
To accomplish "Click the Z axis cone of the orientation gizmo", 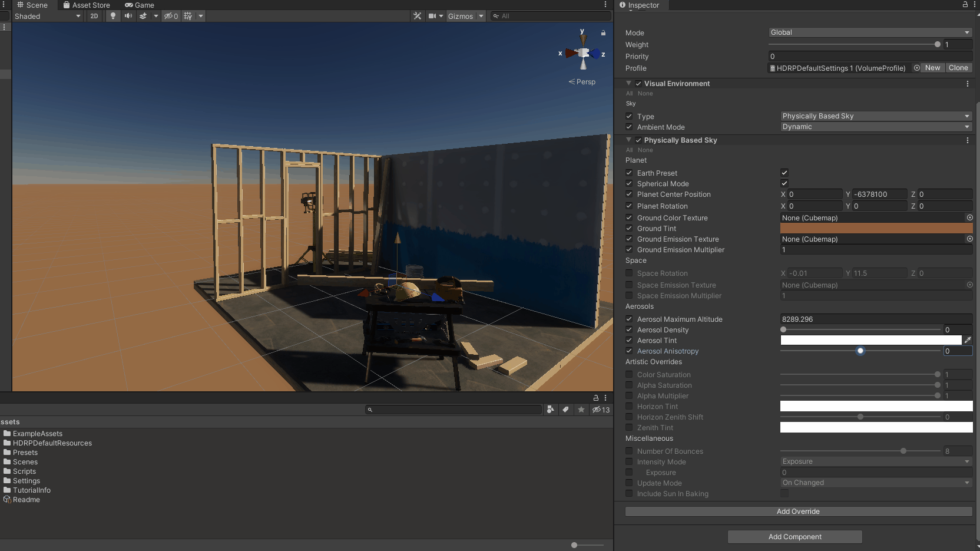I will (596, 54).
